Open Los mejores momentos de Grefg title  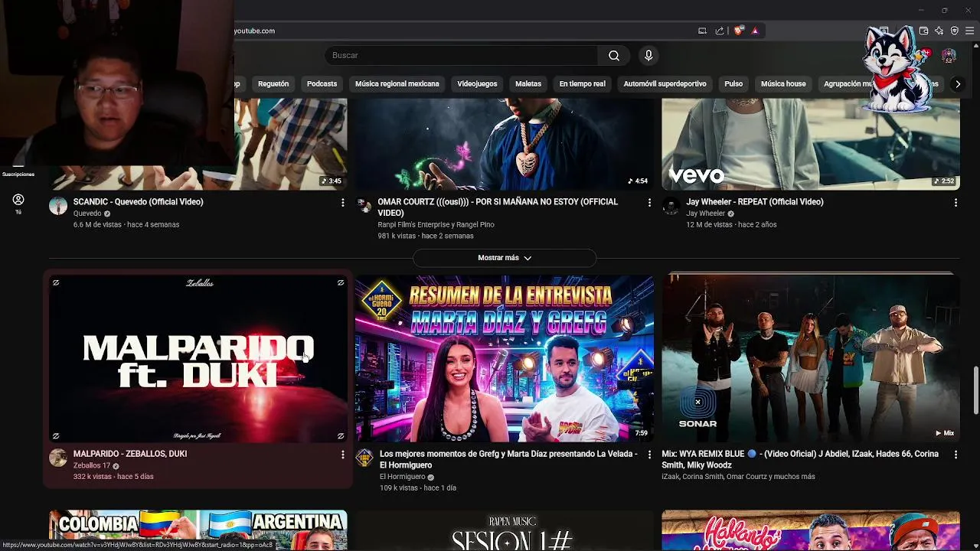pos(508,459)
